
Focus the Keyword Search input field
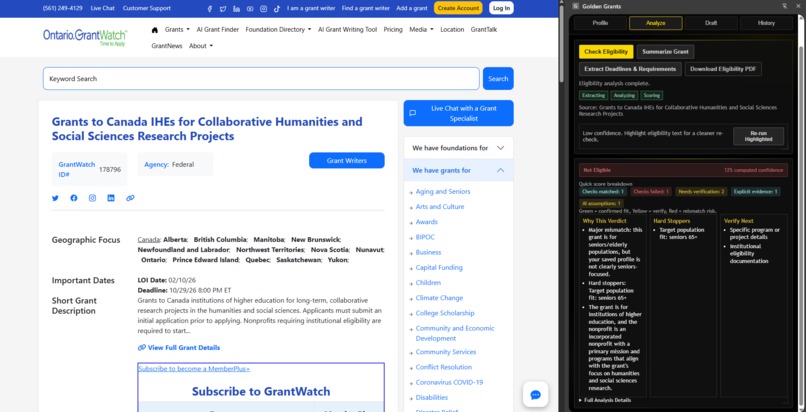click(261, 79)
